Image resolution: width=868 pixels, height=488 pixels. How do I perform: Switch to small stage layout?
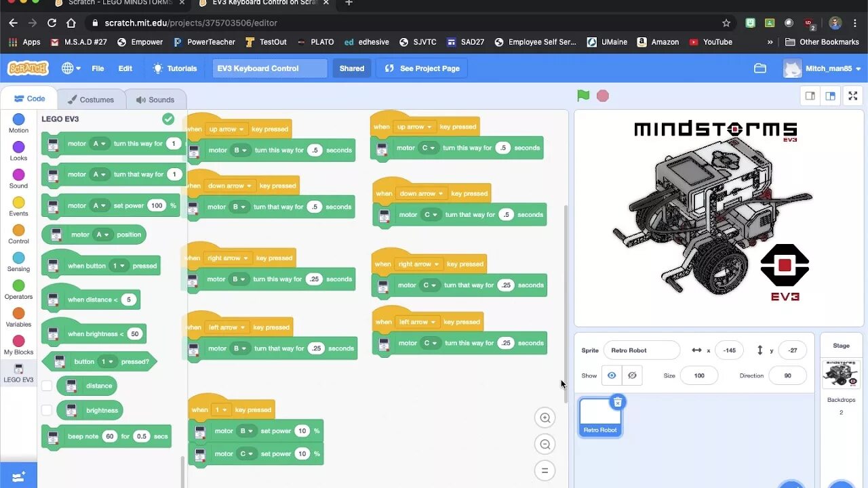point(810,96)
